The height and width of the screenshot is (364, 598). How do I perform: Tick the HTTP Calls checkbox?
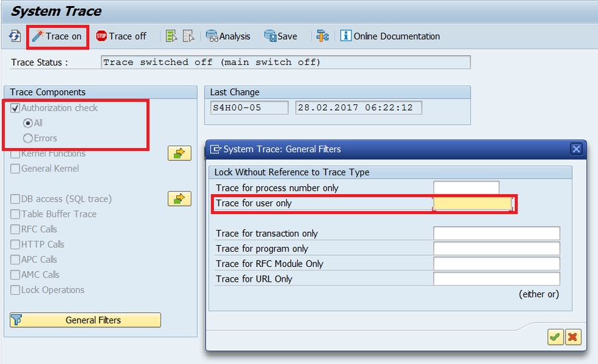15,244
